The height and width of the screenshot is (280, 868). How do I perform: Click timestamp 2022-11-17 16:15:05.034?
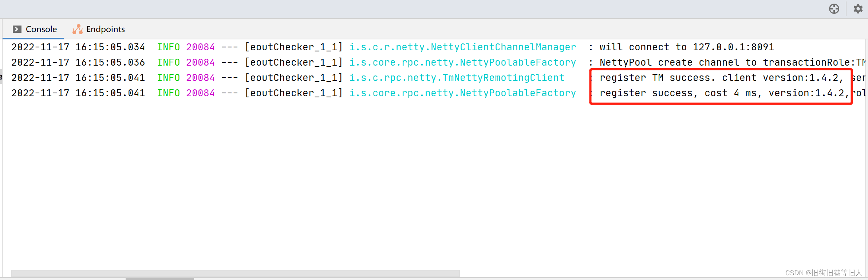(78, 47)
